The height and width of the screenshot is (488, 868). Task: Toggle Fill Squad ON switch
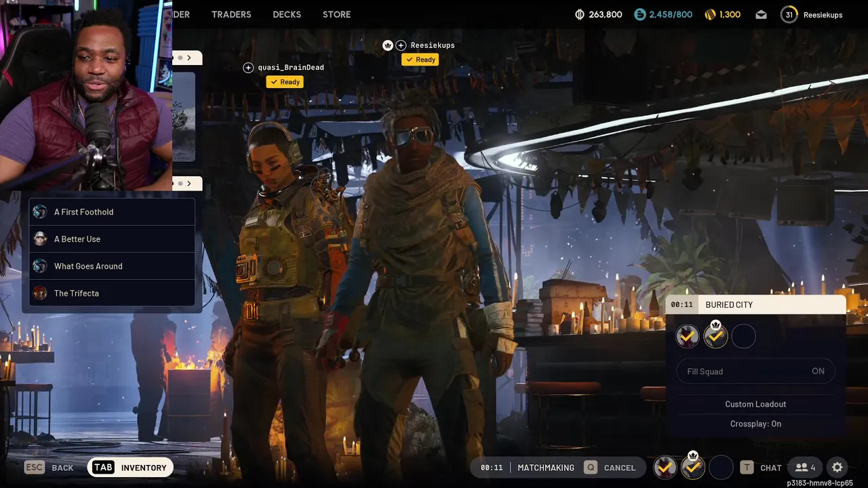pos(756,371)
